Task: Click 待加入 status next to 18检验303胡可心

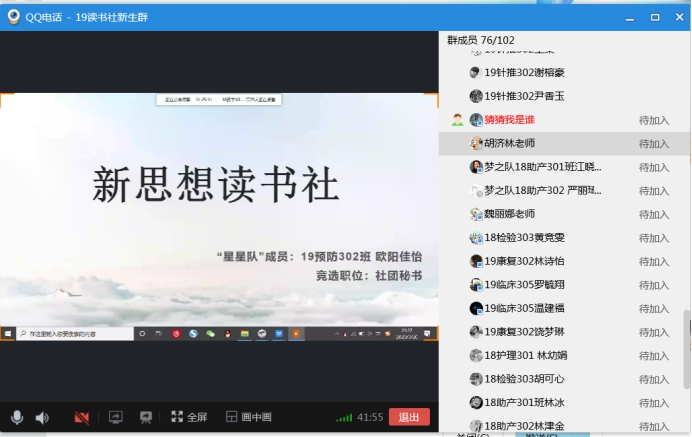Action: tap(653, 379)
